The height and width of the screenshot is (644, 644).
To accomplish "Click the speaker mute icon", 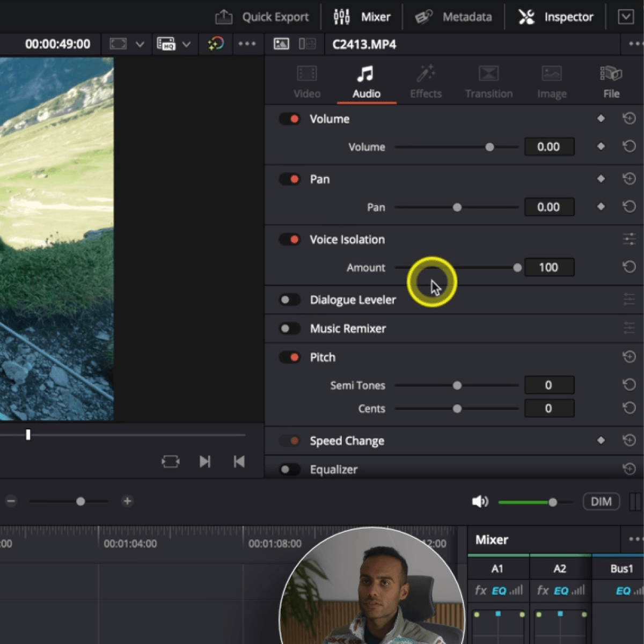I will [479, 502].
